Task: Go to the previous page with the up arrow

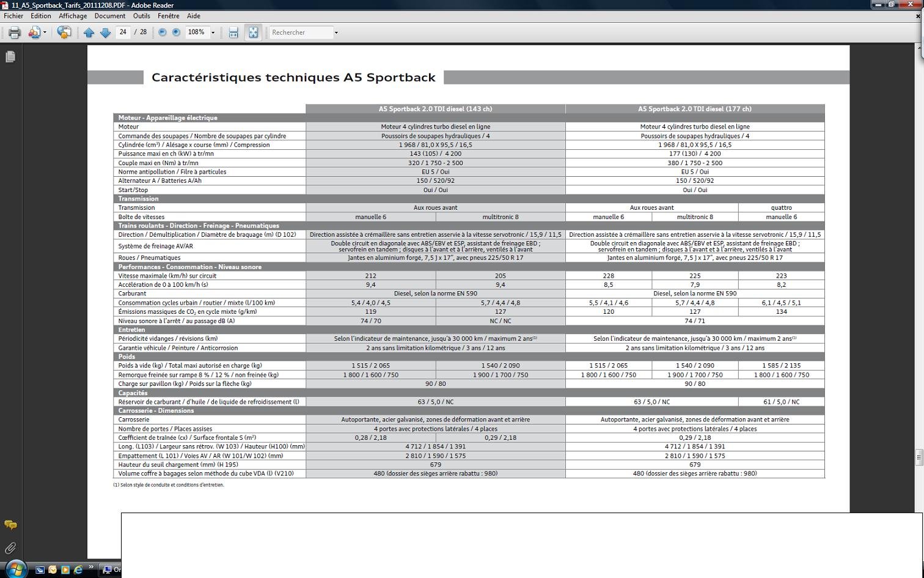Action: click(x=89, y=32)
